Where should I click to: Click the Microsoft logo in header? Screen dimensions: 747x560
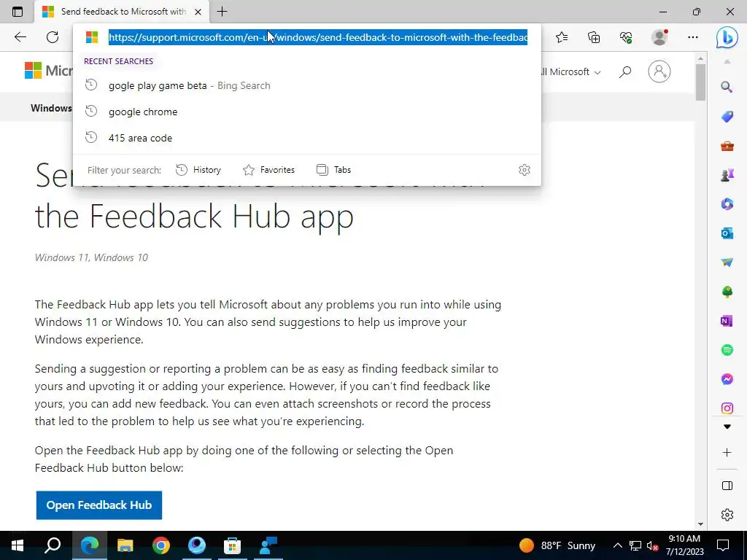coord(48,71)
